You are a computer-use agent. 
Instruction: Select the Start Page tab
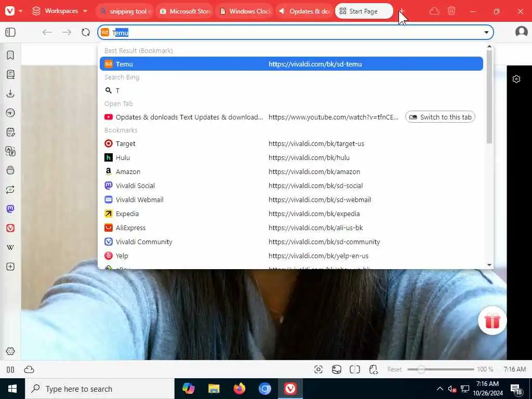tap(364, 11)
